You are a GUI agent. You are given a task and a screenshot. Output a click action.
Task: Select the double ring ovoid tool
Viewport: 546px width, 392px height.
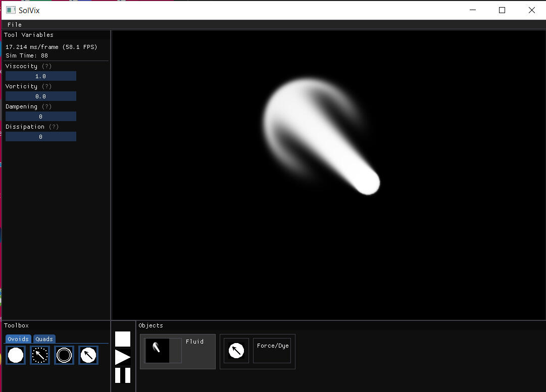(64, 355)
